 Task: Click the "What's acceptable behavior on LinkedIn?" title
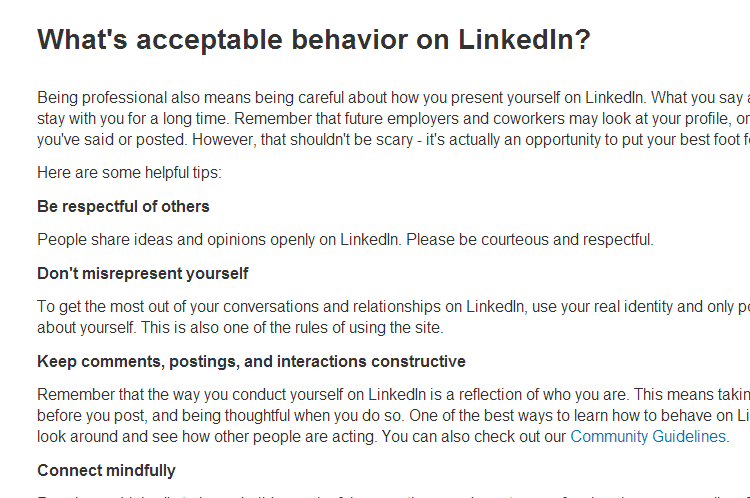click(314, 39)
